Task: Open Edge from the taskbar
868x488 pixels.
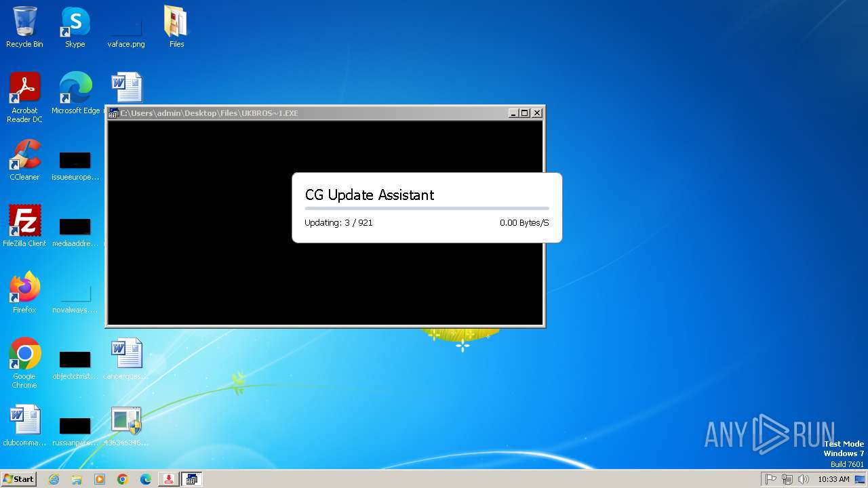Action: [146, 479]
